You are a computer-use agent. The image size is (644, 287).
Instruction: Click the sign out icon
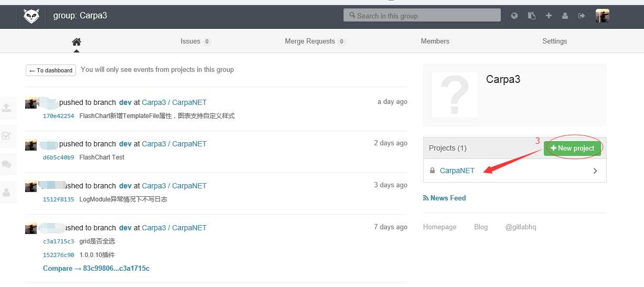581,16
